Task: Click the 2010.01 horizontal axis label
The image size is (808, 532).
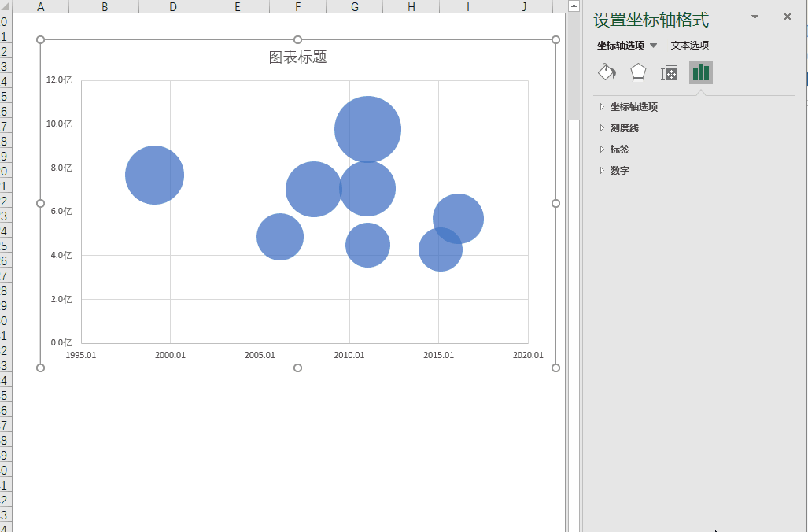Action: coord(349,355)
